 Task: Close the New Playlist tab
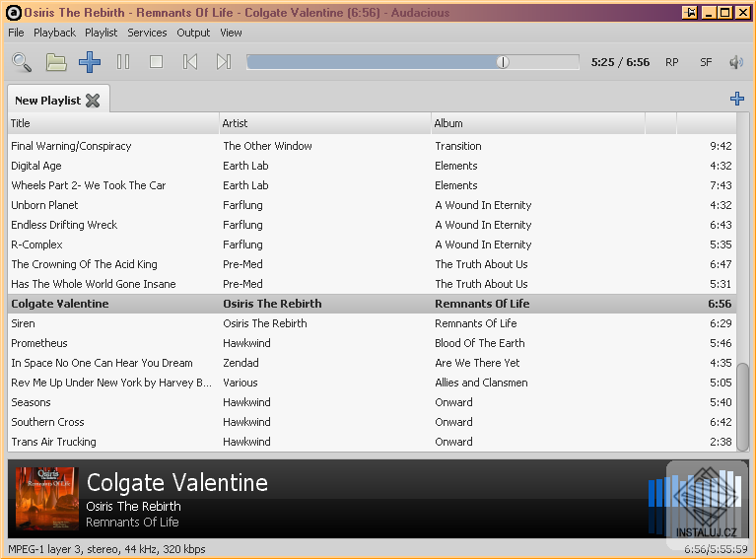(93, 100)
